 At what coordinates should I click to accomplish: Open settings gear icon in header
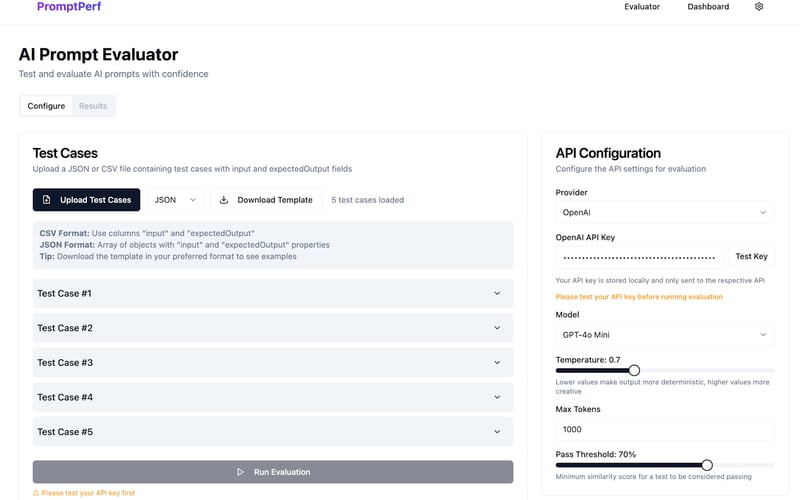pos(759,7)
